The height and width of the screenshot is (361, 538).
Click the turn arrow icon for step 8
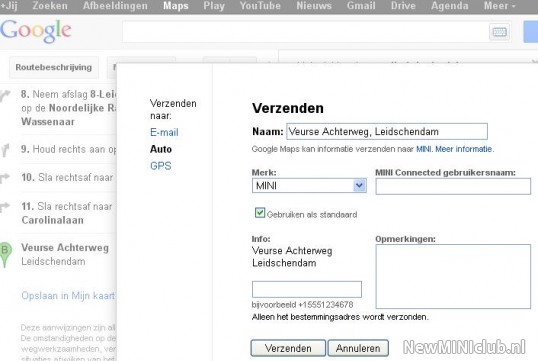(5, 95)
